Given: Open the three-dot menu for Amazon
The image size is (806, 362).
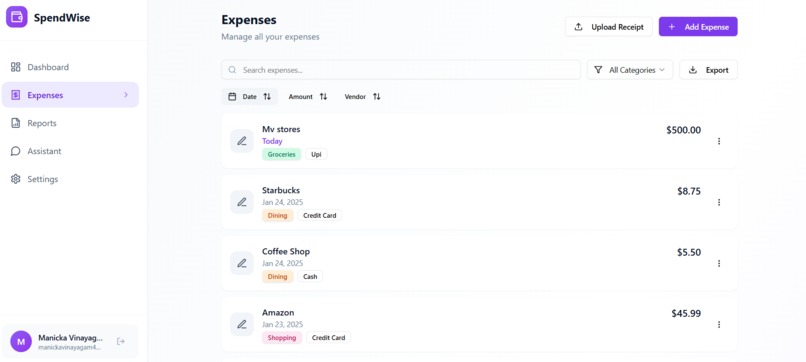Looking at the screenshot, I should 719,324.
